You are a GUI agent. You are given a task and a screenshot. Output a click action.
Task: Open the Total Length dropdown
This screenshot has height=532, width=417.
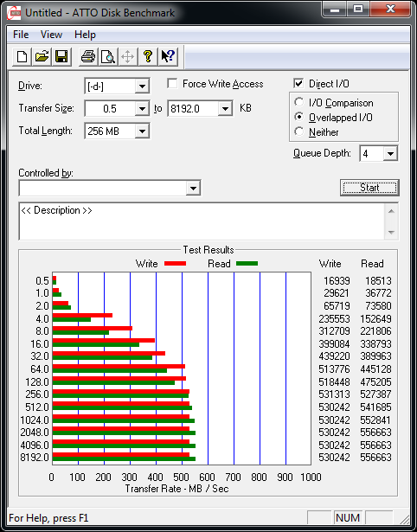pos(142,131)
